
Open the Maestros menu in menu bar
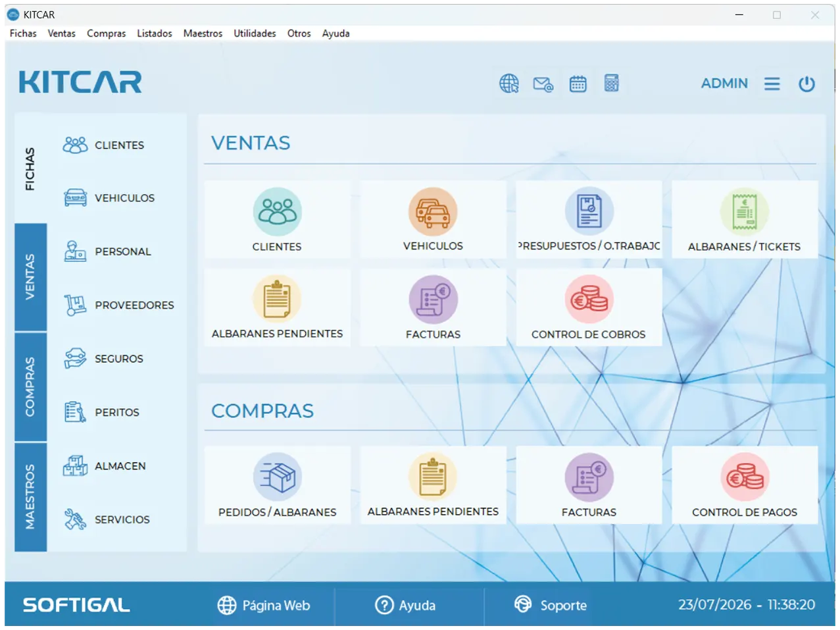coord(203,33)
